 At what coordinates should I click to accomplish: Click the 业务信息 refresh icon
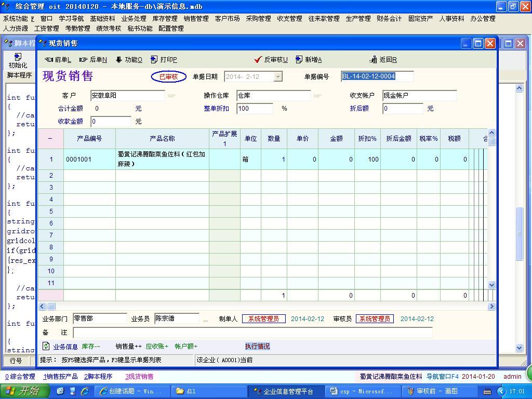46,346
